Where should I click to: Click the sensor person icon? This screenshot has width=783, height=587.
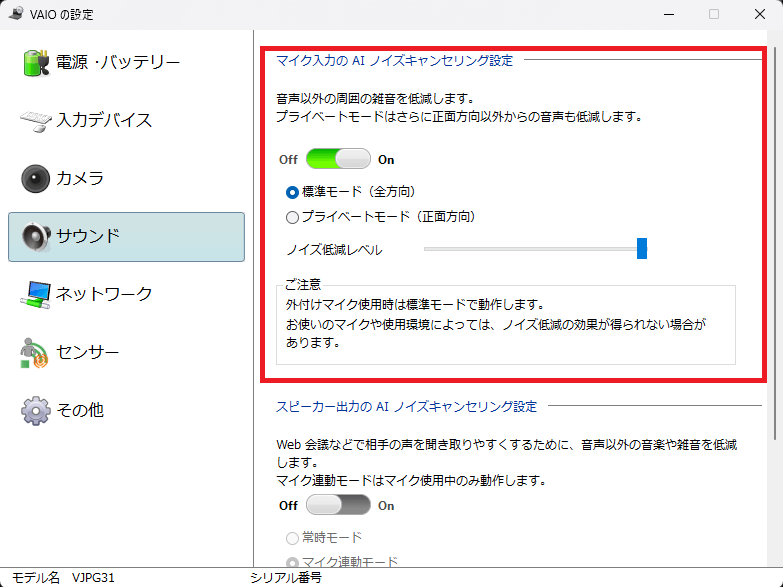point(34,353)
